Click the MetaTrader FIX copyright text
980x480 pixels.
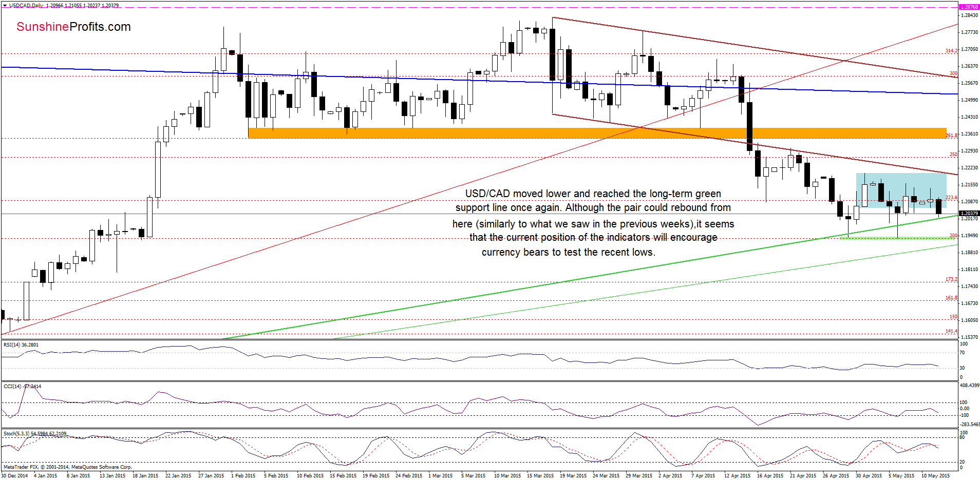pyautogui.click(x=67, y=467)
